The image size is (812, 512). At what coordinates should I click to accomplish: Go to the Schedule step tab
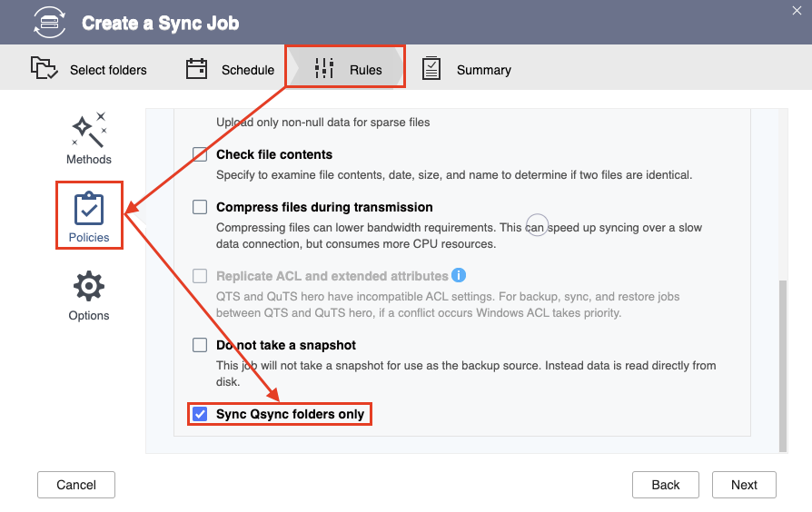[231, 69]
